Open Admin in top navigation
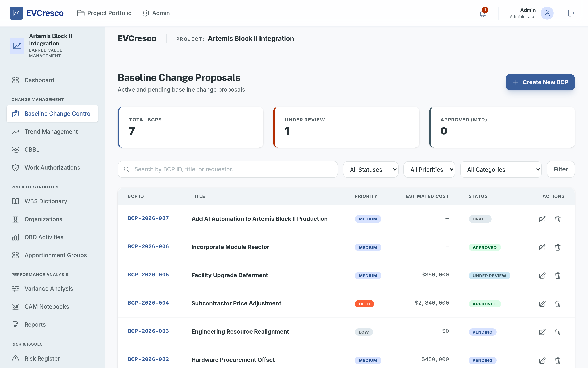Screen dimensions: 588x368 [156, 13]
